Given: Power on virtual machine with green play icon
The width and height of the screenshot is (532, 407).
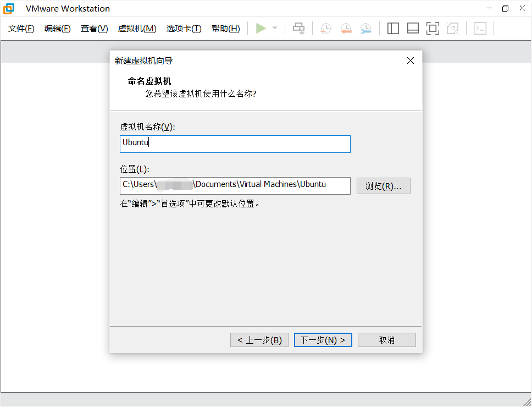Looking at the screenshot, I should click(x=261, y=28).
